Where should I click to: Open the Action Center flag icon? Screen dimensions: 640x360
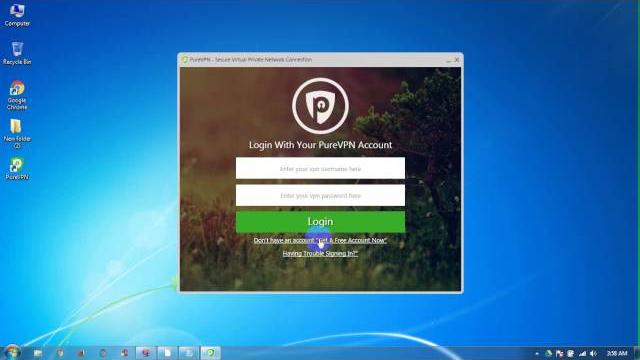560,353
